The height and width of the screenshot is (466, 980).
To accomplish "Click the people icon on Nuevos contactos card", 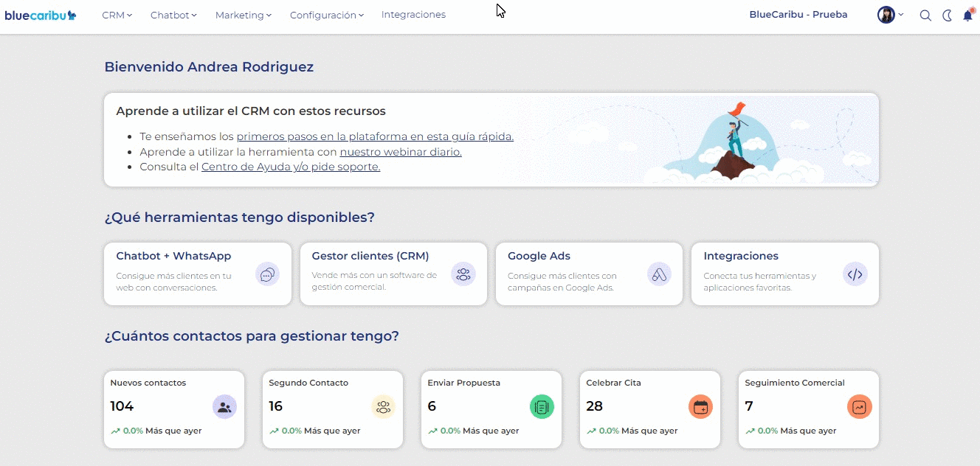I will point(224,406).
